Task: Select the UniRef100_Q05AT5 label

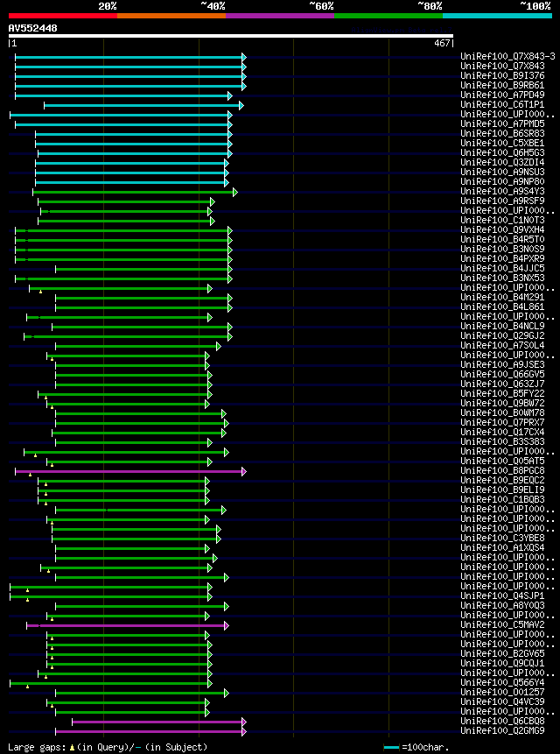Action: click(503, 461)
